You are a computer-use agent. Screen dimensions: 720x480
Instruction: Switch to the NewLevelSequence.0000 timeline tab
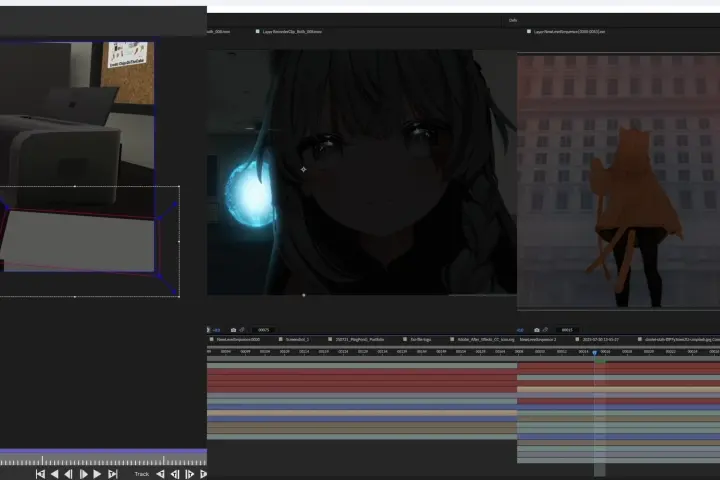pyautogui.click(x=238, y=339)
